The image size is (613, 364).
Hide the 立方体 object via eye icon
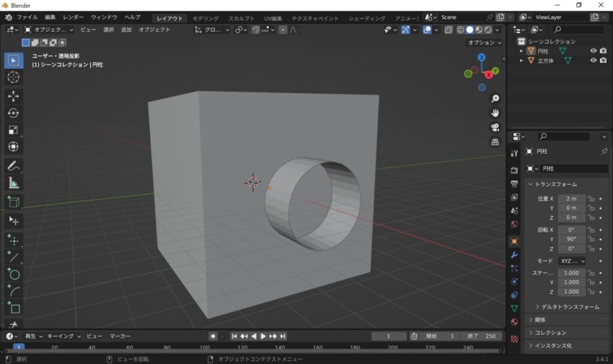[x=593, y=60]
